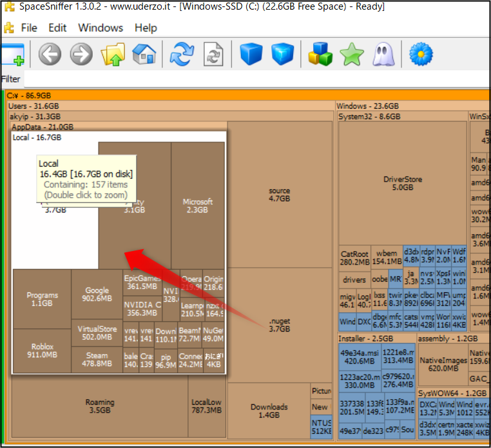Select the akyip - 31.3GB folder header
Viewport: 491px width, 448px height.
171,117
